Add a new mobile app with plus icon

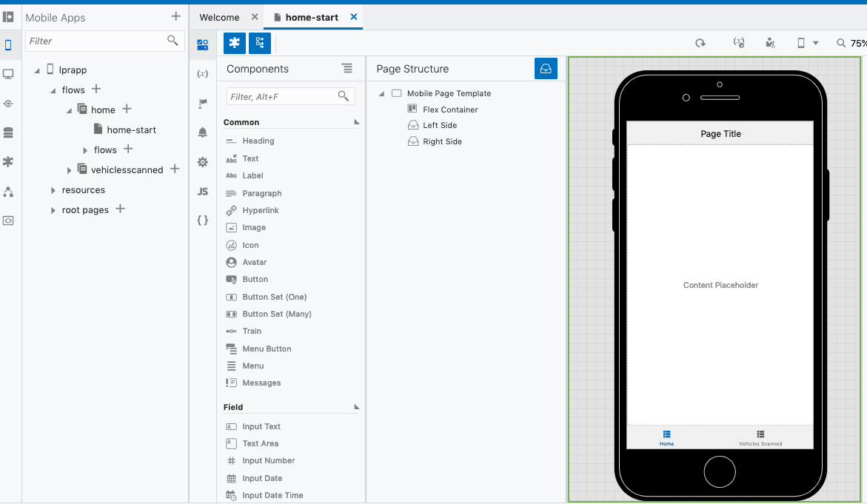[175, 16]
